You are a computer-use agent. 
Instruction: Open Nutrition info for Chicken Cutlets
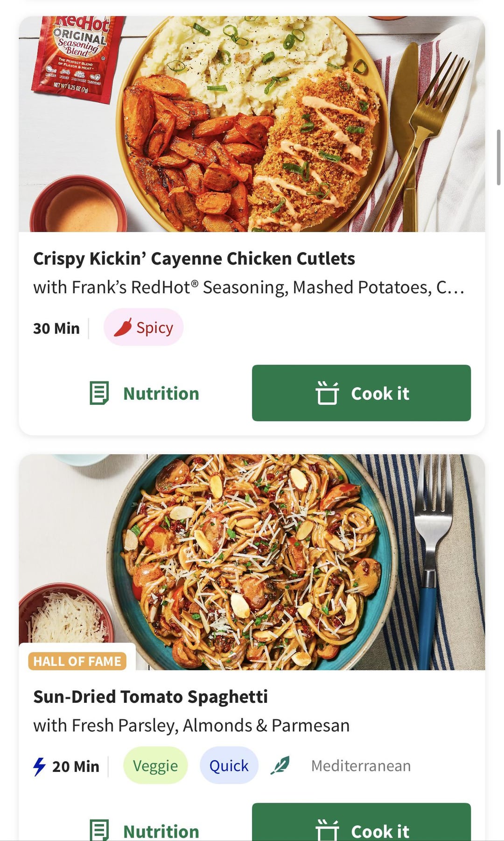point(161,394)
